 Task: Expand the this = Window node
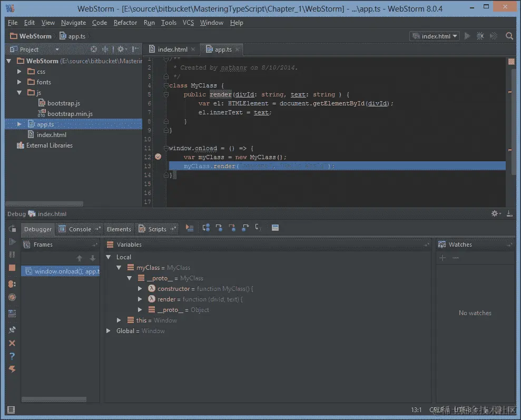119,320
